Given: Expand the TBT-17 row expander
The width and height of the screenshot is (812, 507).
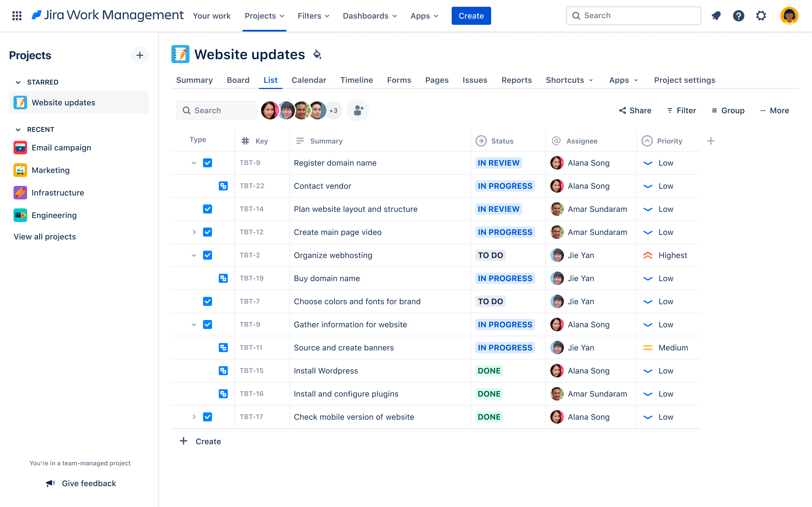Looking at the screenshot, I should (x=194, y=417).
